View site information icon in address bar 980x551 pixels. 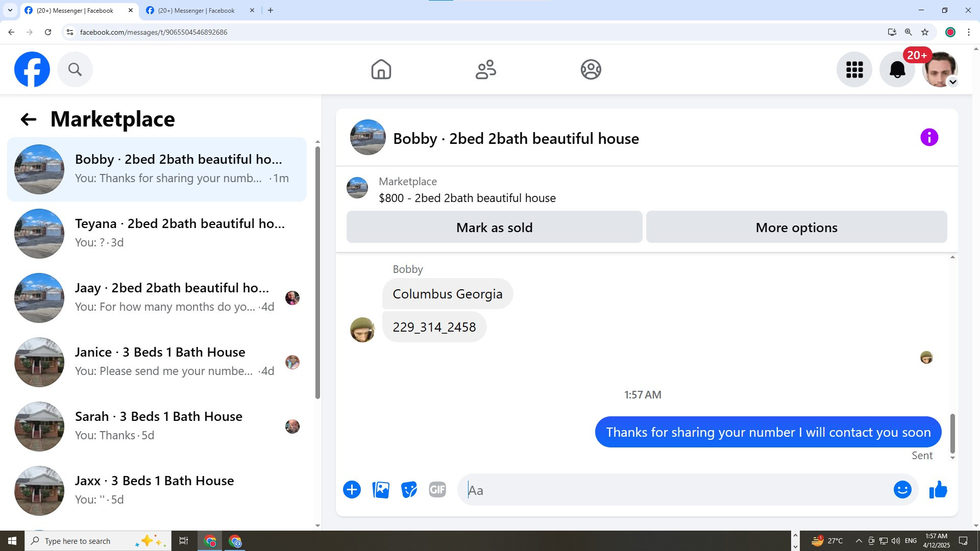pos(70,32)
